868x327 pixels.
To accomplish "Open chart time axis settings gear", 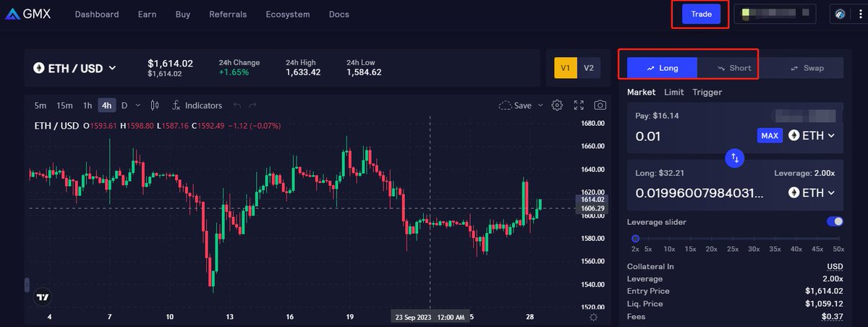I will pyautogui.click(x=594, y=318).
